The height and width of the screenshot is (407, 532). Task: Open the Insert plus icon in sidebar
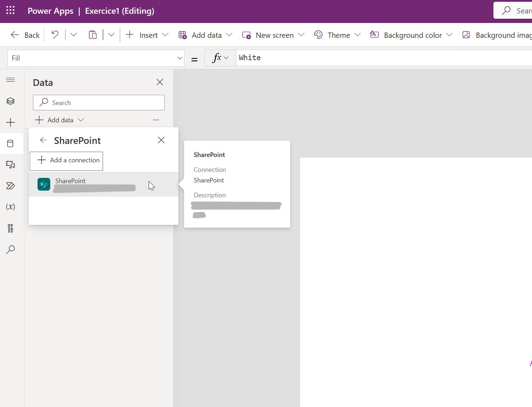(x=11, y=122)
